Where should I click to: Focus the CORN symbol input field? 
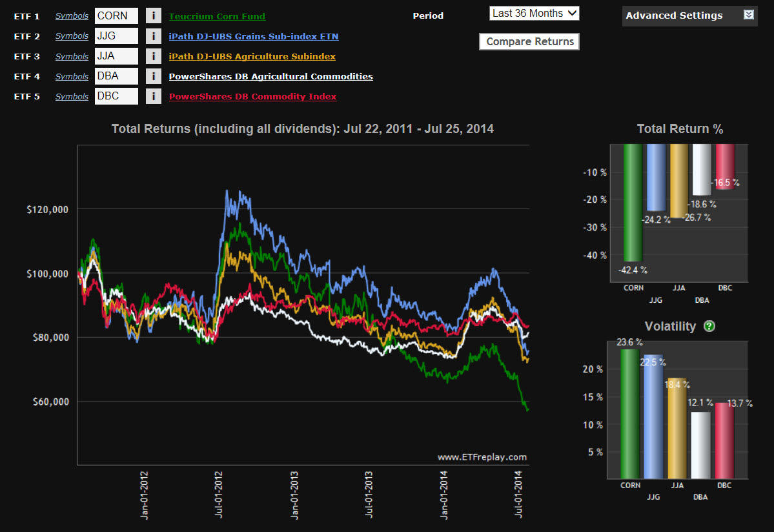(x=116, y=16)
